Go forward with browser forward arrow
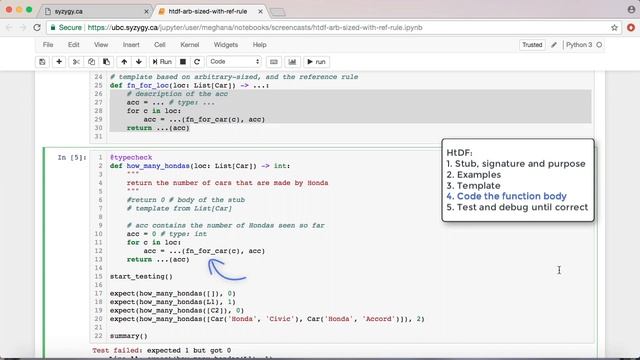 (x=23, y=28)
